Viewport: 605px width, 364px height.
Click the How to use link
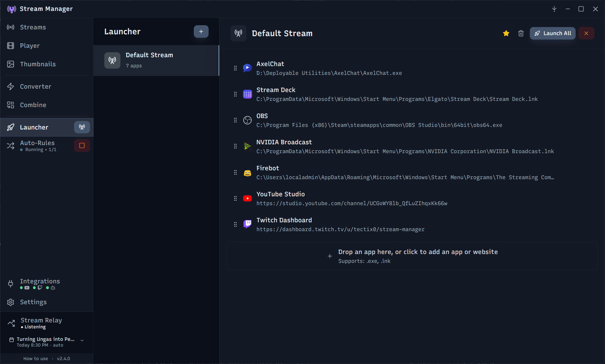[36, 359]
